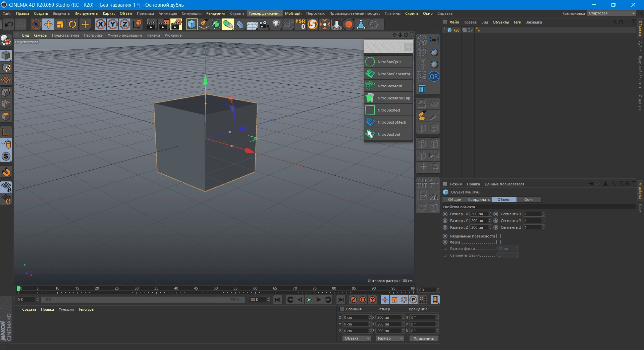644x350 pixels.
Task: Add a Light object (bulb icon)
Action: coord(276,24)
